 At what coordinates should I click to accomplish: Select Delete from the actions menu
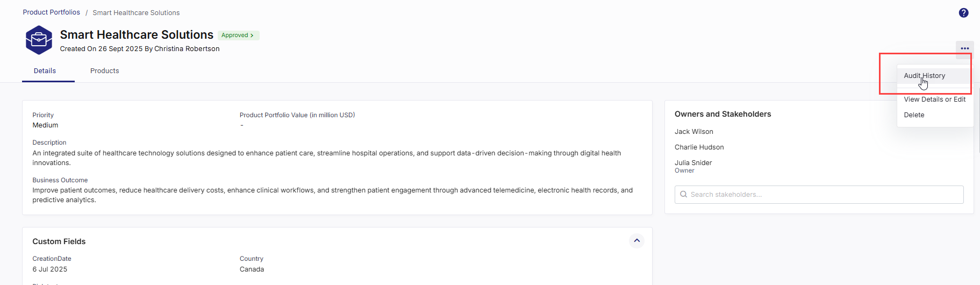pos(914,115)
